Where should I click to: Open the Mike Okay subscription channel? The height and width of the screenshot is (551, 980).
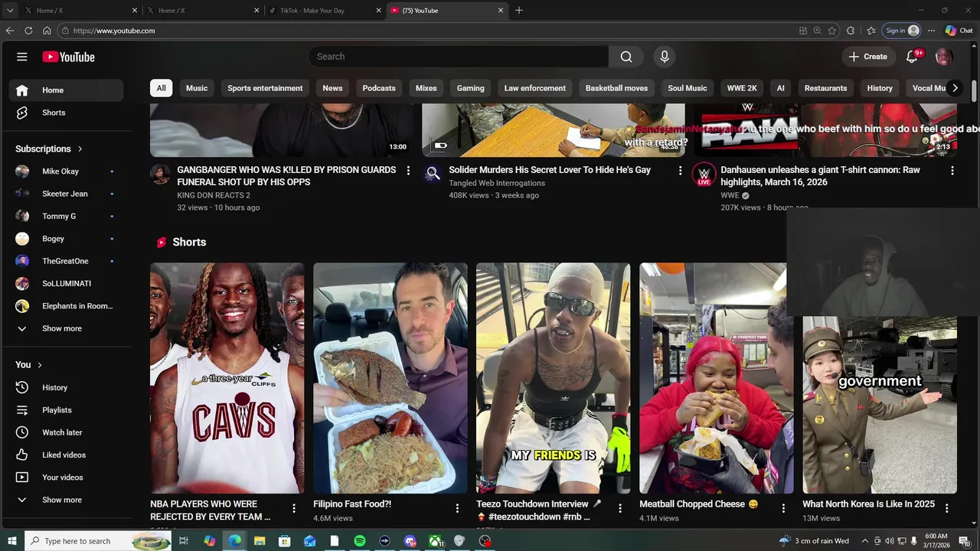(x=66, y=171)
